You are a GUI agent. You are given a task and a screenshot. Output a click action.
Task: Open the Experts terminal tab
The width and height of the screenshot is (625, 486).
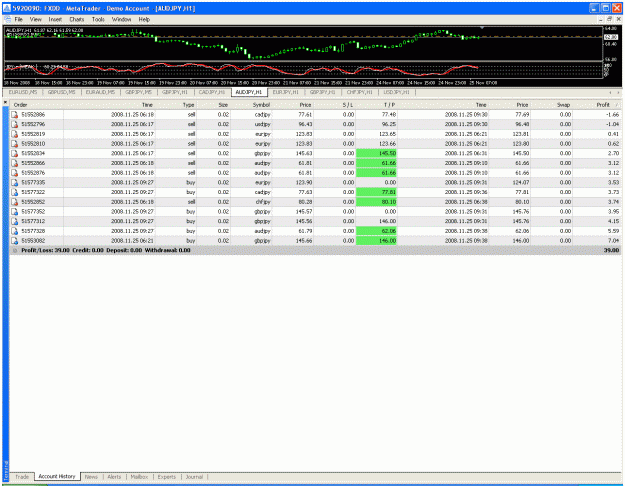click(167, 477)
